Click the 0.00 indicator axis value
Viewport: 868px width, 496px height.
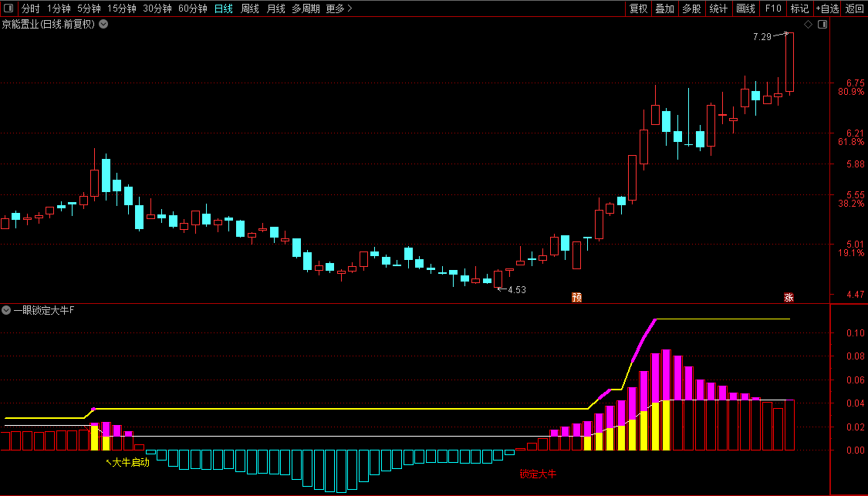click(855, 450)
